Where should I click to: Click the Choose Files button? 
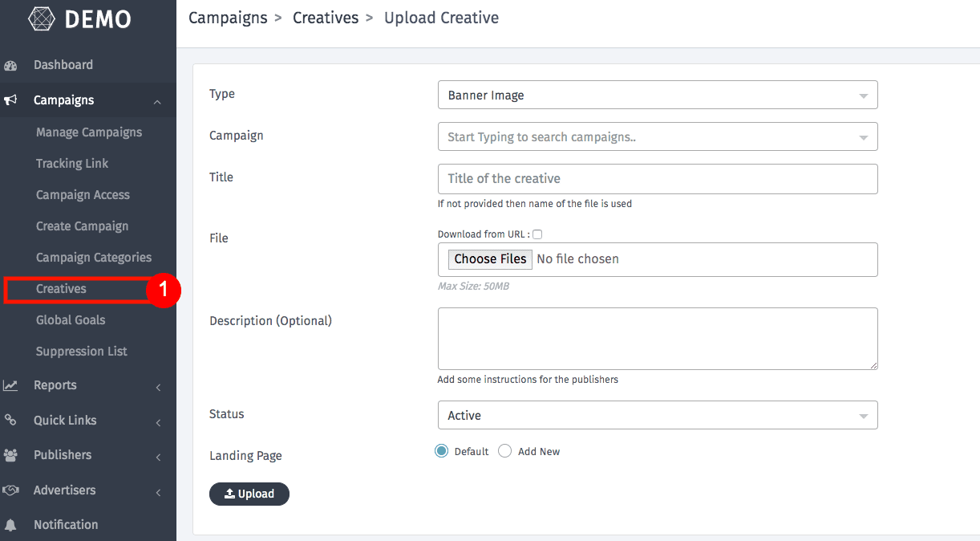[x=490, y=258]
